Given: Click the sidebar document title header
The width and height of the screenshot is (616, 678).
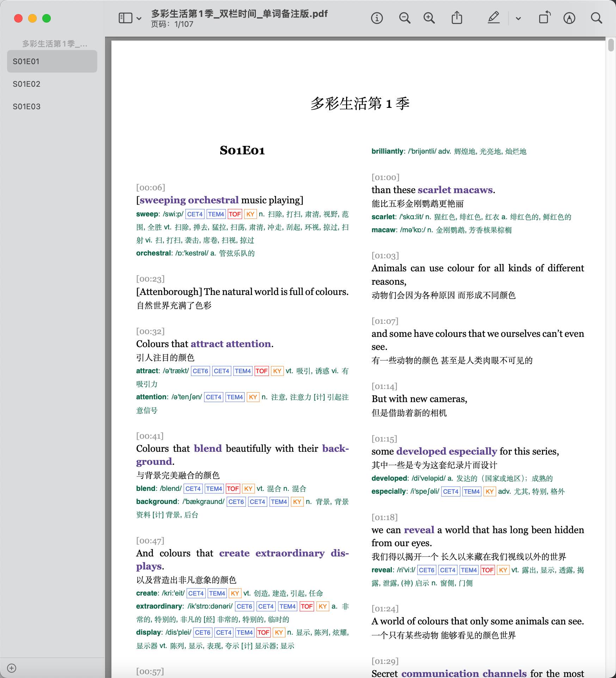Looking at the screenshot, I should tap(55, 44).
